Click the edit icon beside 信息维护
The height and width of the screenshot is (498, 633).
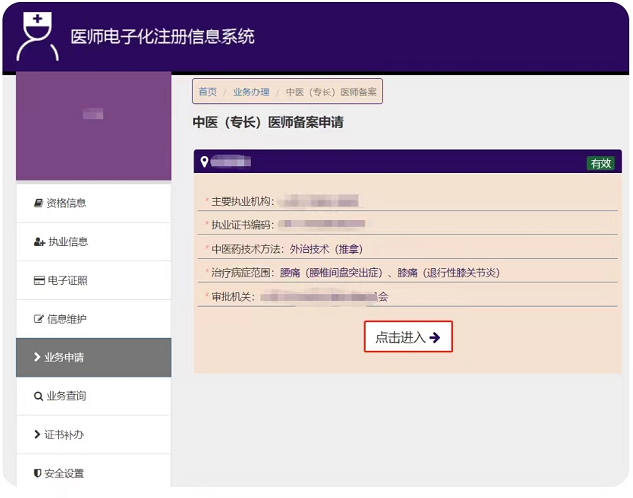point(39,319)
